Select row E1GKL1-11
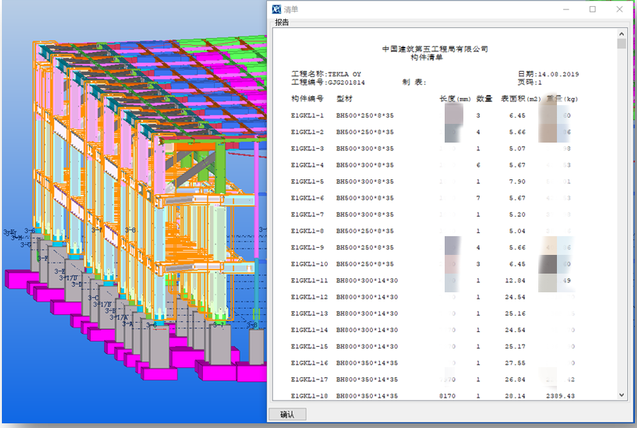Viewport: 637px width, 428px height. tap(433, 281)
